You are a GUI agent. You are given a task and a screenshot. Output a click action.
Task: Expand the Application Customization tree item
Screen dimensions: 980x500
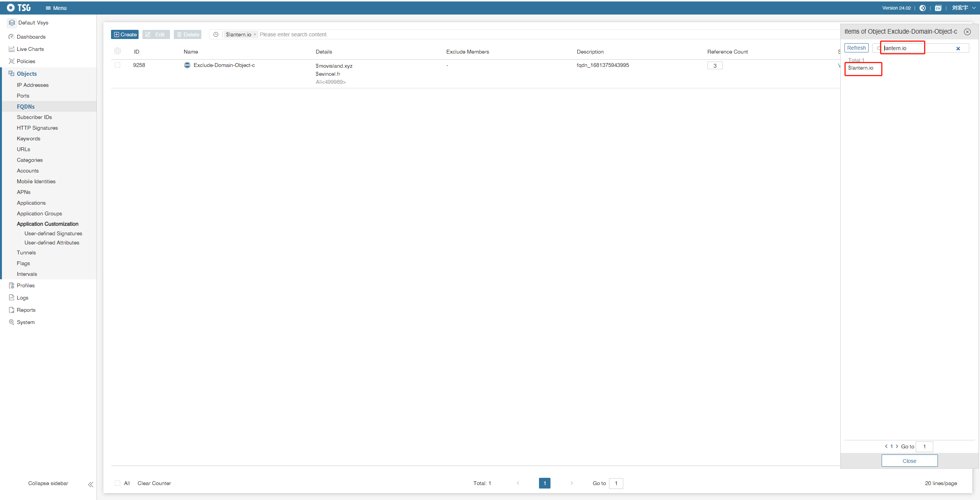[x=47, y=224]
